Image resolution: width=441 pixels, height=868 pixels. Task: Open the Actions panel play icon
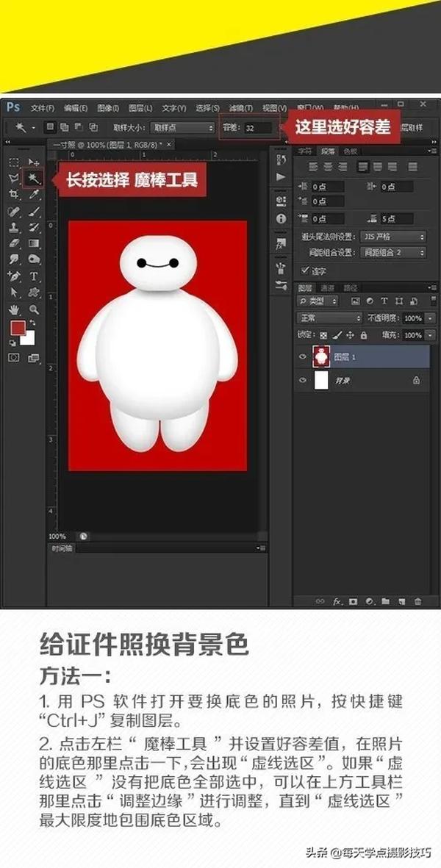pos(281,177)
